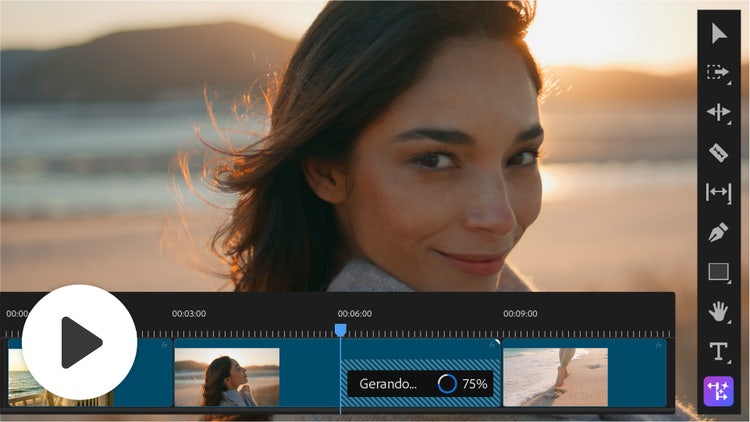Click the 00:03:00 timecode label
This screenshot has width=750, height=422.
pyautogui.click(x=189, y=314)
